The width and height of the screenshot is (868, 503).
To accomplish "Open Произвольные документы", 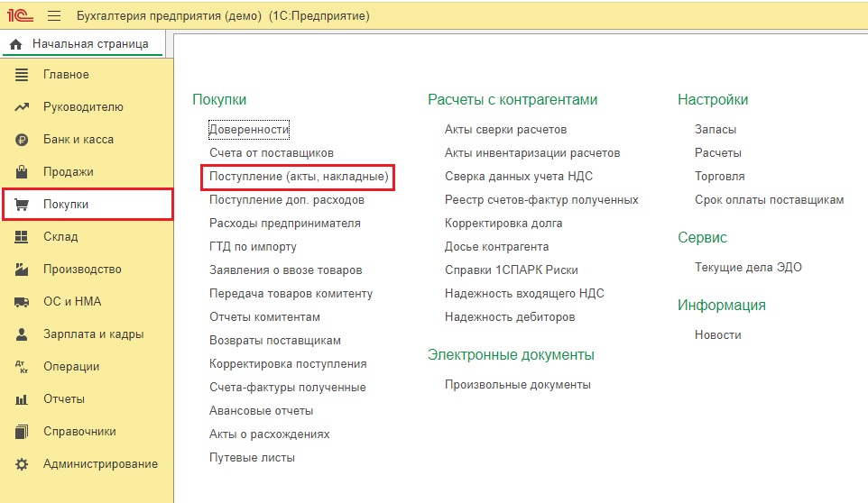I will 518,385.
